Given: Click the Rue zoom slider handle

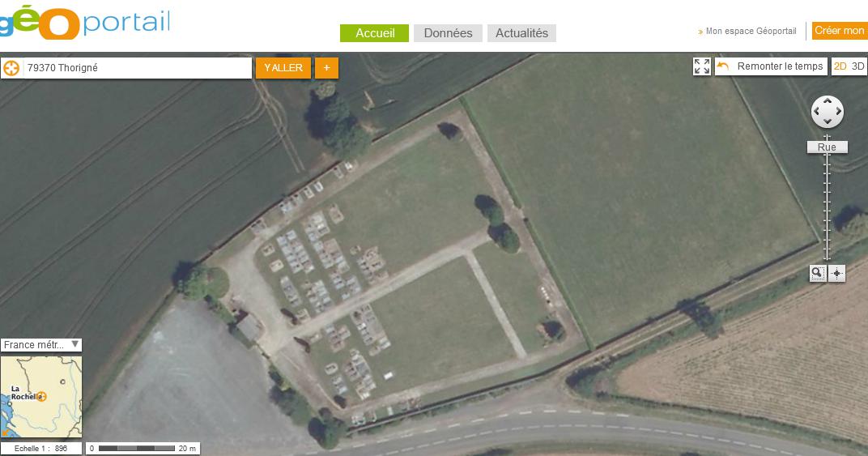Looking at the screenshot, I should [827, 147].
